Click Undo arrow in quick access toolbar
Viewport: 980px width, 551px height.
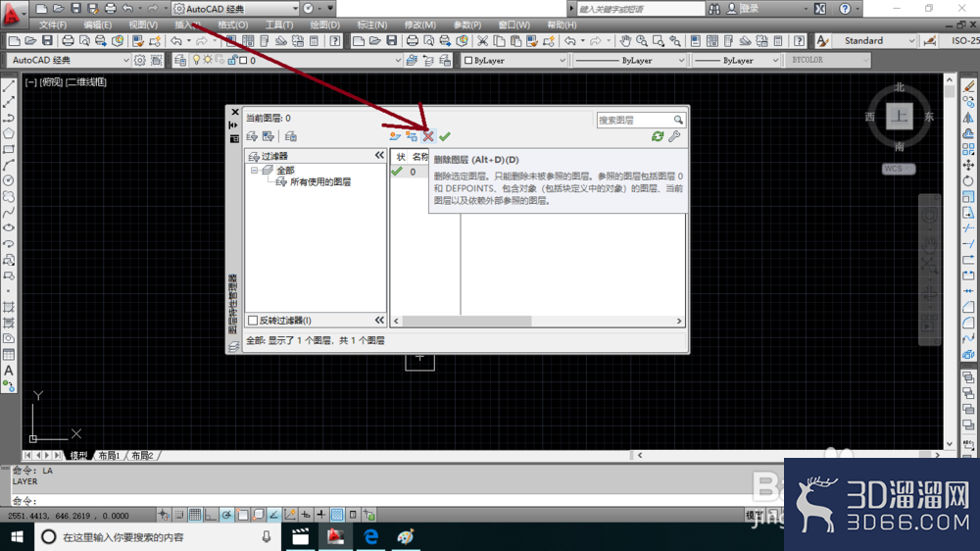point(127,9)
